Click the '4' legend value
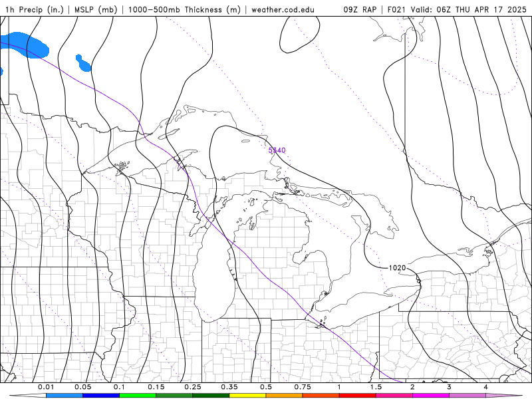The width and height of the screenshot is (532, 399). (x=486, y=387)
